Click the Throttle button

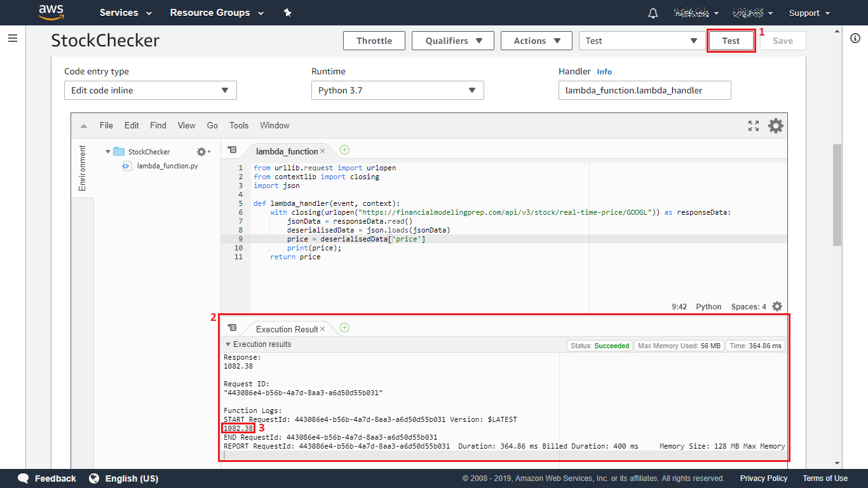[x=374, y=41]
